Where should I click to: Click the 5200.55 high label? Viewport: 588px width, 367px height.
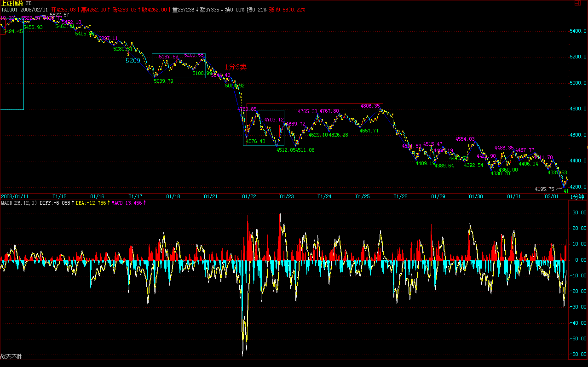(x=194, y=55)
